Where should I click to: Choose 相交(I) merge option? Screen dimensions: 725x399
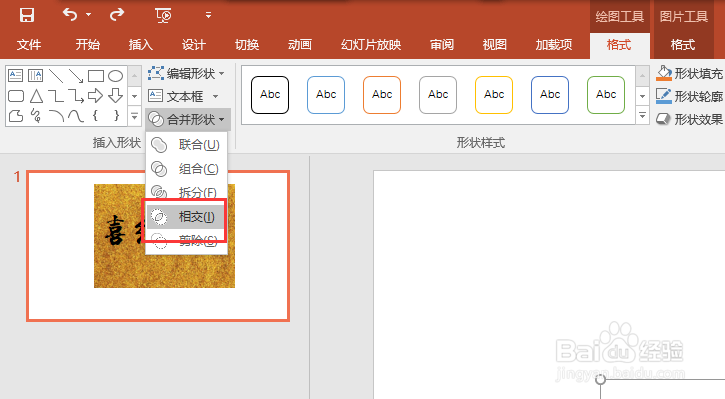pyautogui.click(x=185, y=216)
